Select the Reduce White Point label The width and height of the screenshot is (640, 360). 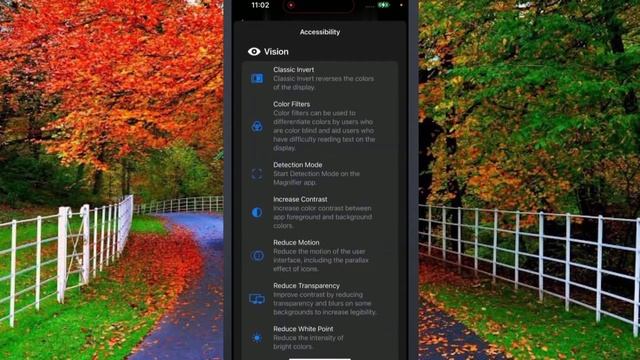click(x=303, y=329)
